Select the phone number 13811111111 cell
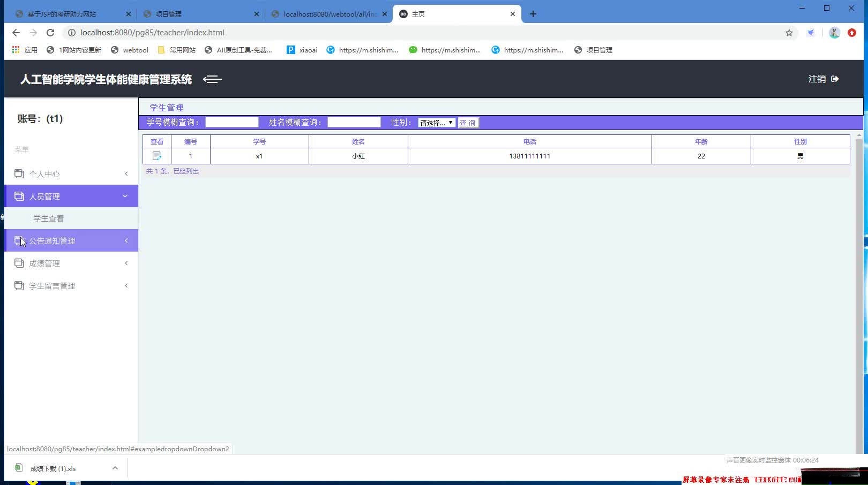This screenshot has height=485, width=868. pos(530,156)
